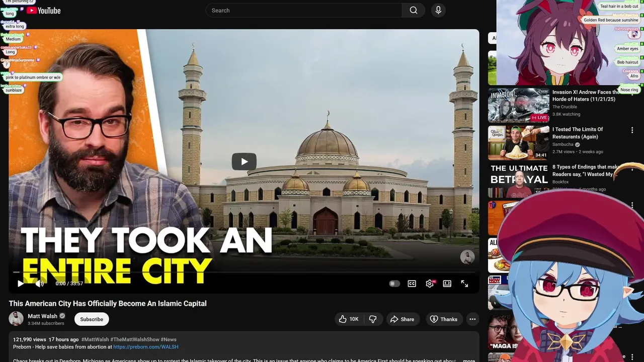Click the '3.34M subscribers' text
This screenshot has width=644, height=362.
coord(46,323)
